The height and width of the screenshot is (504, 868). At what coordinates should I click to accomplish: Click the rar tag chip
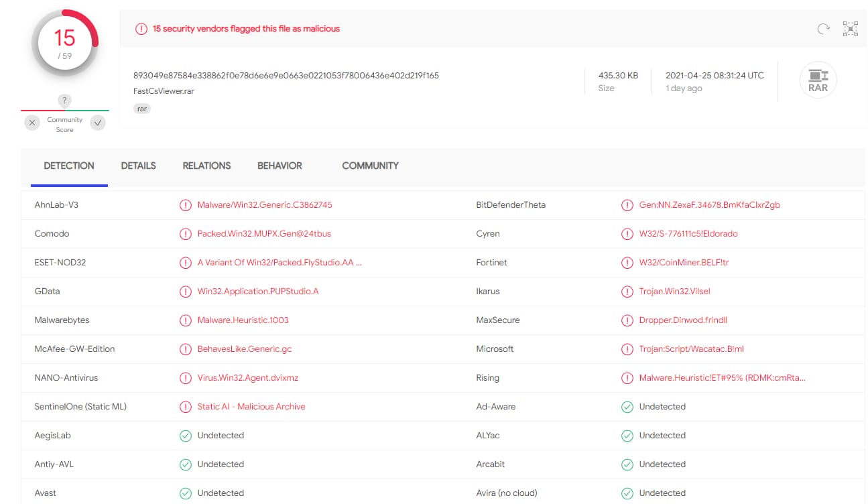(x=142, y=108)
